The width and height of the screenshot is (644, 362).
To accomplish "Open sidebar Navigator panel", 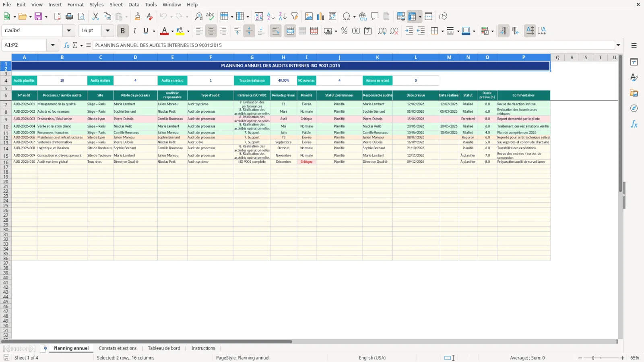I will click(634, 109).
